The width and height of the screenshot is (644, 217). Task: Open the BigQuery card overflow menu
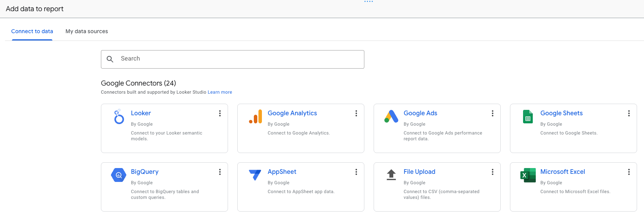(220, 172)
